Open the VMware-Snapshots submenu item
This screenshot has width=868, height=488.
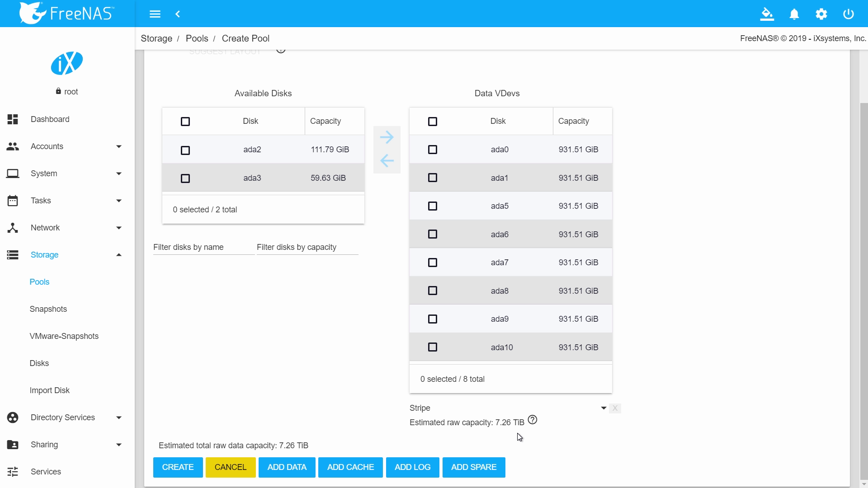[64, 336]
